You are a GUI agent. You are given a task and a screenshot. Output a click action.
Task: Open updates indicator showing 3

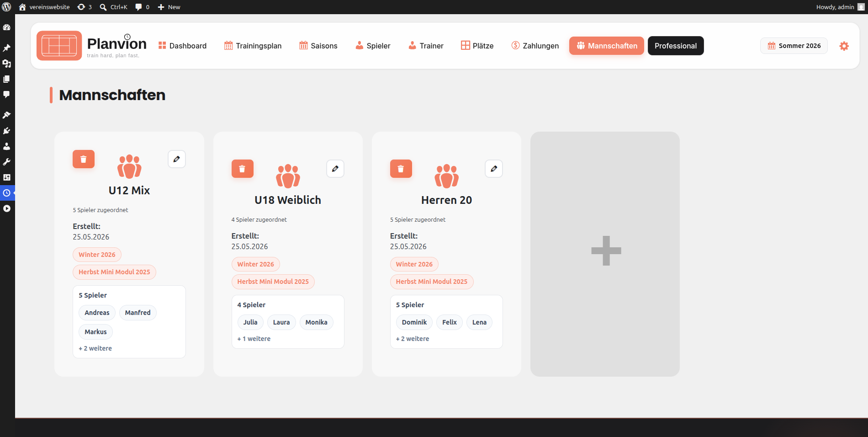tap(85, 7)
